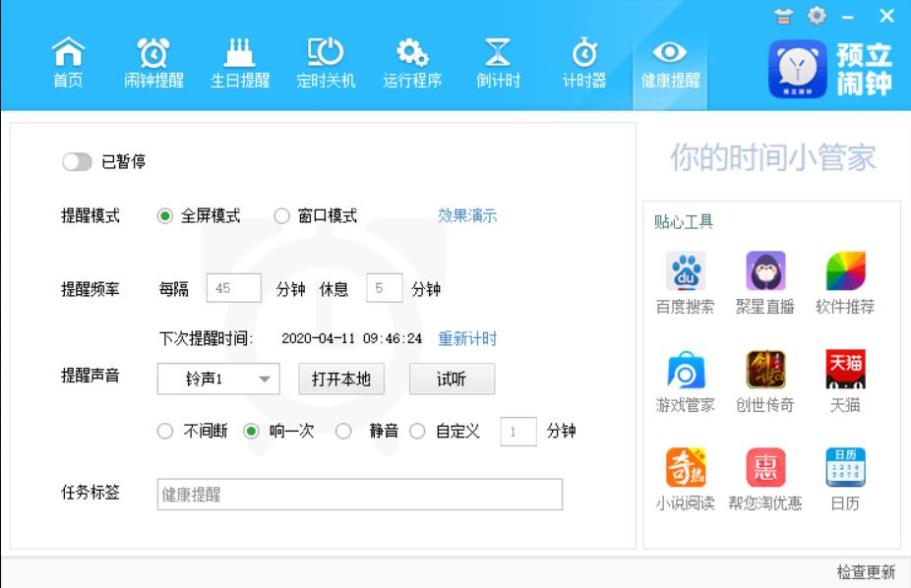Image resolution: width=911 pixels, height=588 pixels.
Task: Click 检查更新 in the status bar
Action: pyautogui.click(x=866, y=572)
